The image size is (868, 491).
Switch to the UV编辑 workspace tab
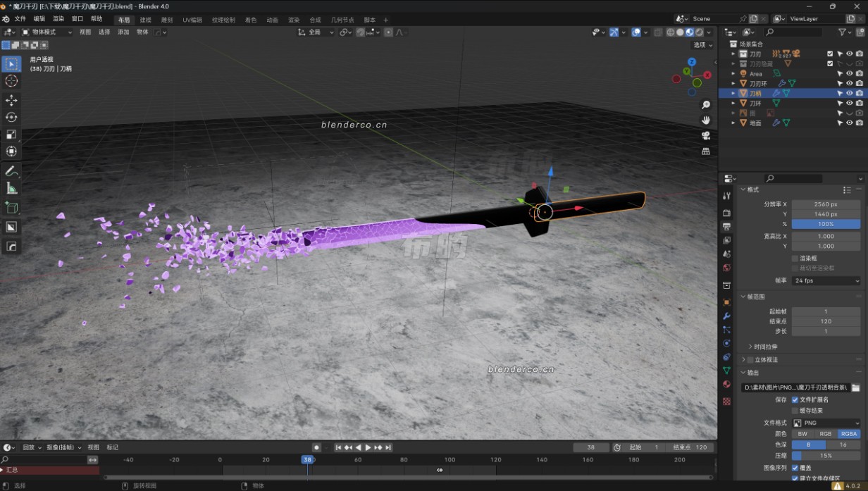coord(192,20)
